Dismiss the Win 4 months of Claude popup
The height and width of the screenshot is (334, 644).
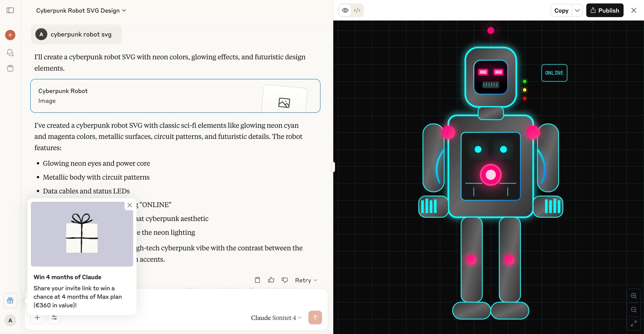point(129,205)
